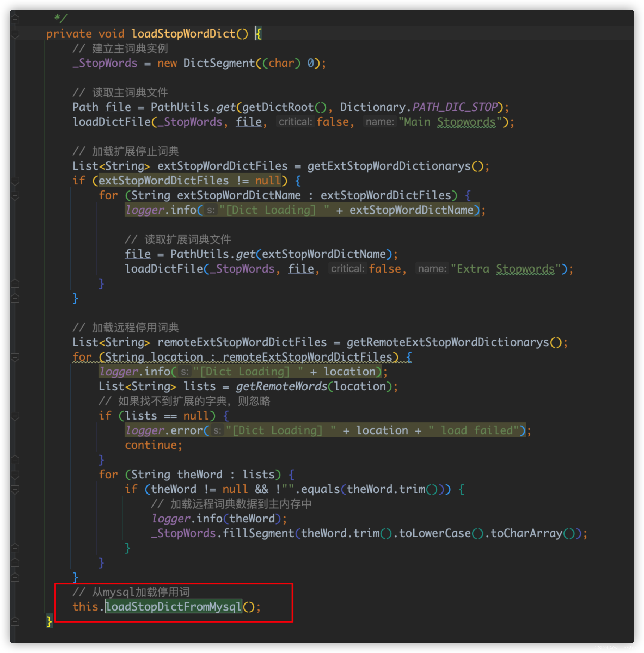Collapse the loadStopWordDict method fold marker

tap(15, 34)
